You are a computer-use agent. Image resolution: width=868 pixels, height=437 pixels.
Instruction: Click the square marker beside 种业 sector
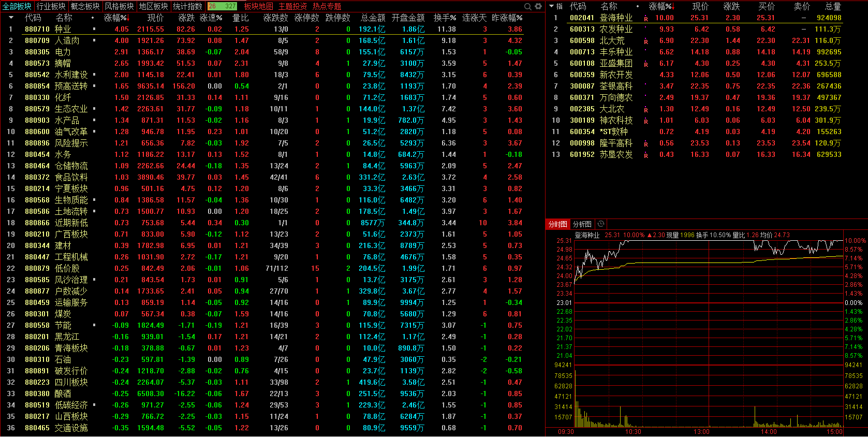tap(94, 29)
